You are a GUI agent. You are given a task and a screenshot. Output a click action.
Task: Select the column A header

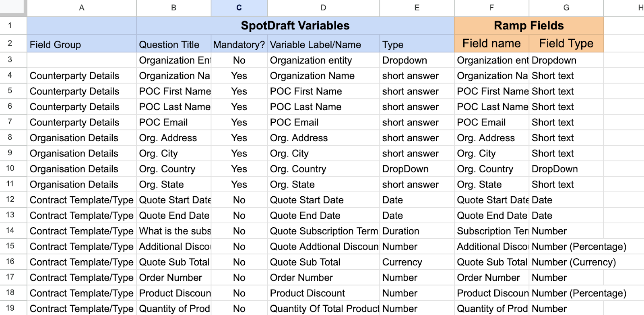[81, 8]
